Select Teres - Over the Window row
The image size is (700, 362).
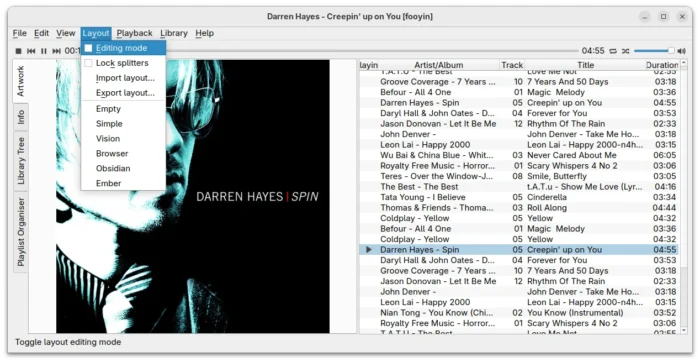(x=519, y=176)
